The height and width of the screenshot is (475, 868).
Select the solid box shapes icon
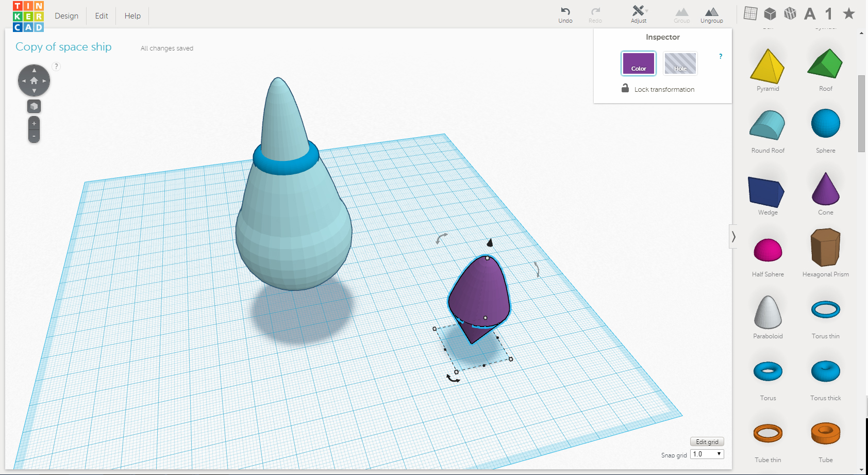click(770, 13)
